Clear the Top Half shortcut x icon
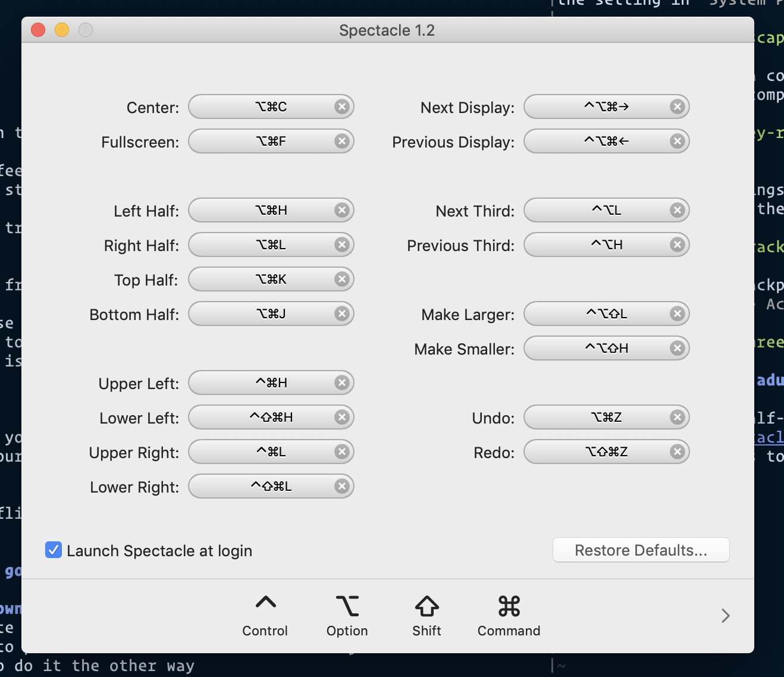 point(341,279)
